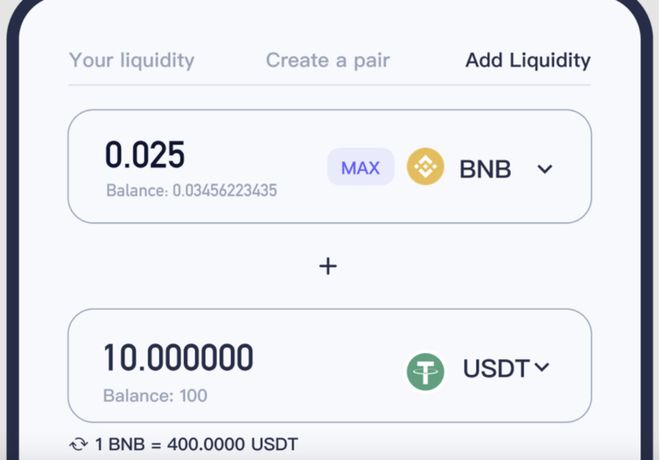Click the USDT Balance: 100 text
660x460 pixels.
[155, 396]
